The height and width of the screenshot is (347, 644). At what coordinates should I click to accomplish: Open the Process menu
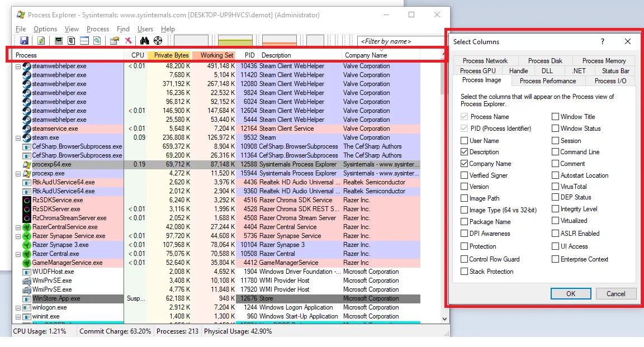(98, 28)
